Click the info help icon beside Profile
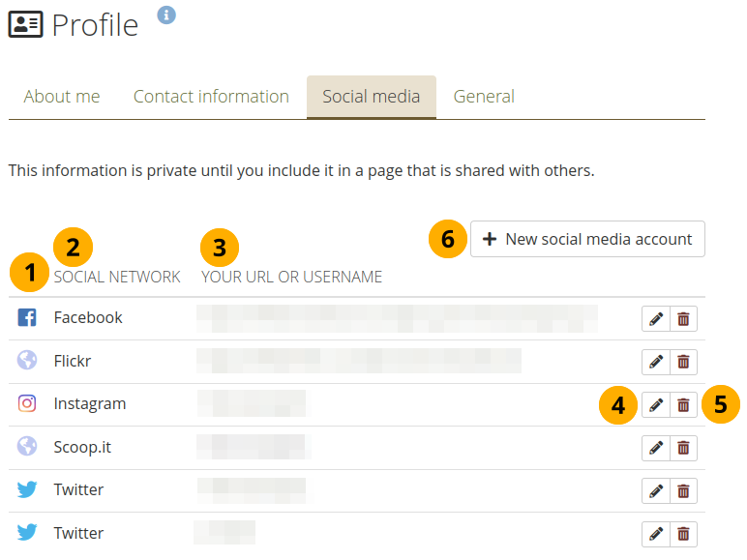 pyautogui.click(x=166, y=15)
